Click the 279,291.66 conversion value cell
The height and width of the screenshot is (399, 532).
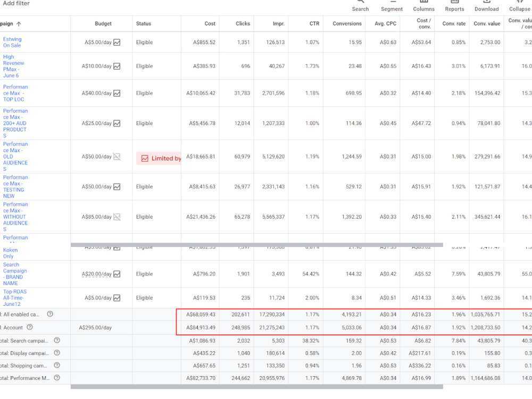[487, 157]
